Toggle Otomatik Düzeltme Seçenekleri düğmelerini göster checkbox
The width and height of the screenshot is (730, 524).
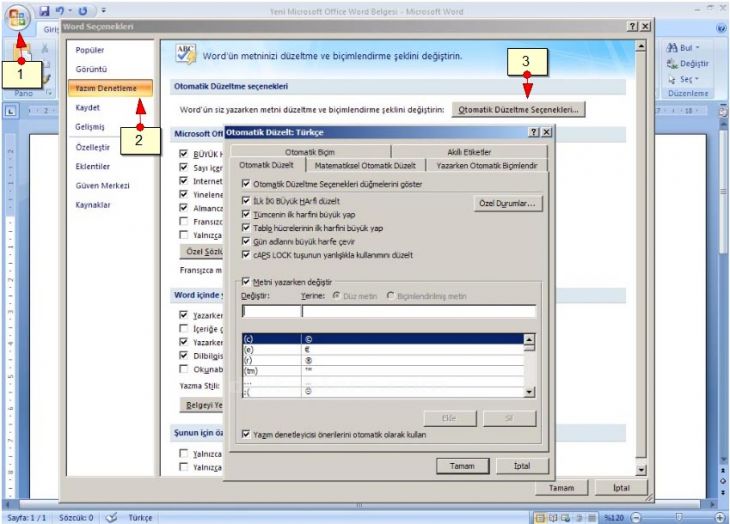coord(246,184)
